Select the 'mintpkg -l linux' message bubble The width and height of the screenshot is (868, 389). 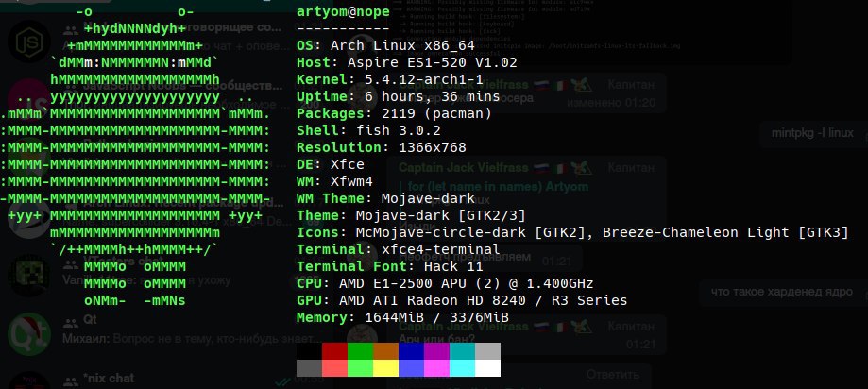(x=812, y=133)
